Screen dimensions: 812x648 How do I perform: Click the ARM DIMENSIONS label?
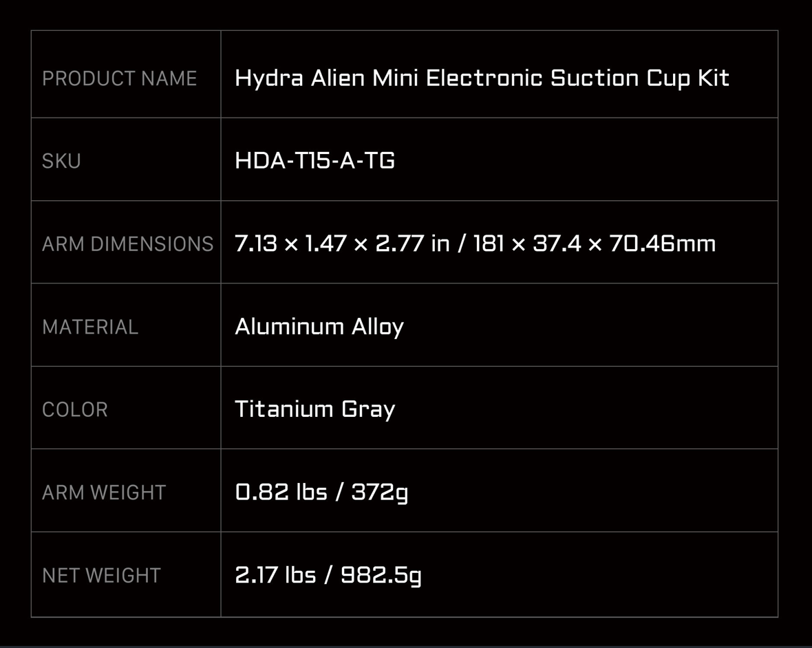127,244
